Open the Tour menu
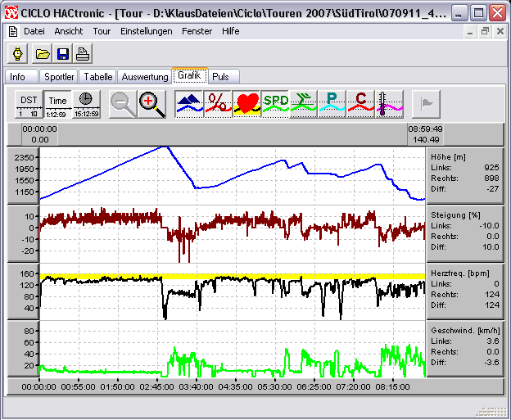 tap(102, 31)
